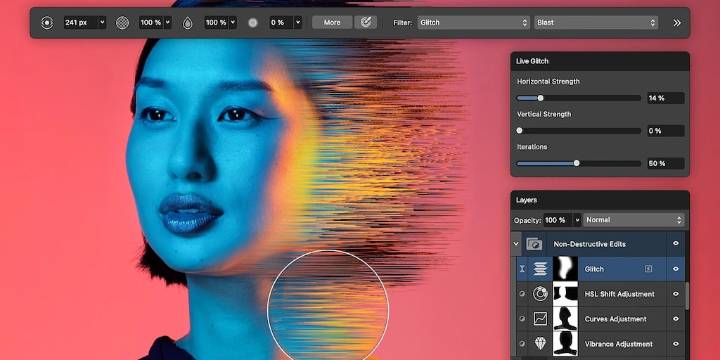Image resolution: width=720 pixels, height=360 pixels.
Task: Click the hardness 0 % field
Action: [281, 22]
